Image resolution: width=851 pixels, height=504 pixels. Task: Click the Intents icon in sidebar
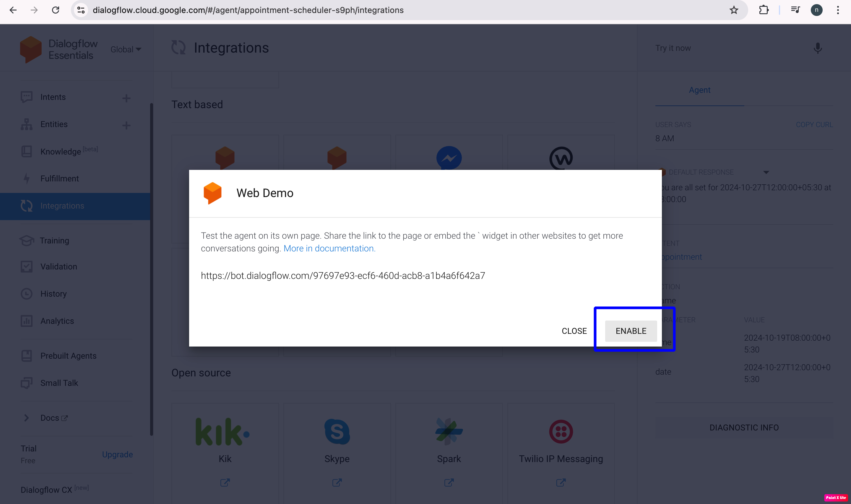click(x=26, y=97)
